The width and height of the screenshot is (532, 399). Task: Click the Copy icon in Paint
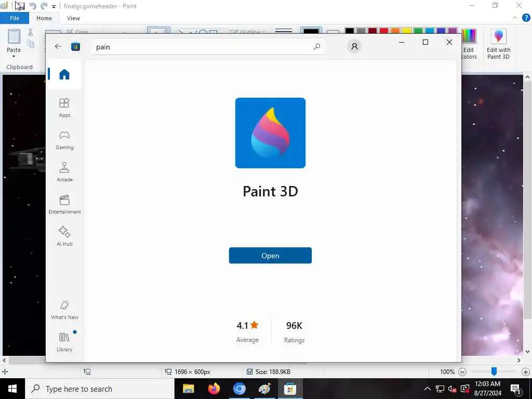[30, 44]
